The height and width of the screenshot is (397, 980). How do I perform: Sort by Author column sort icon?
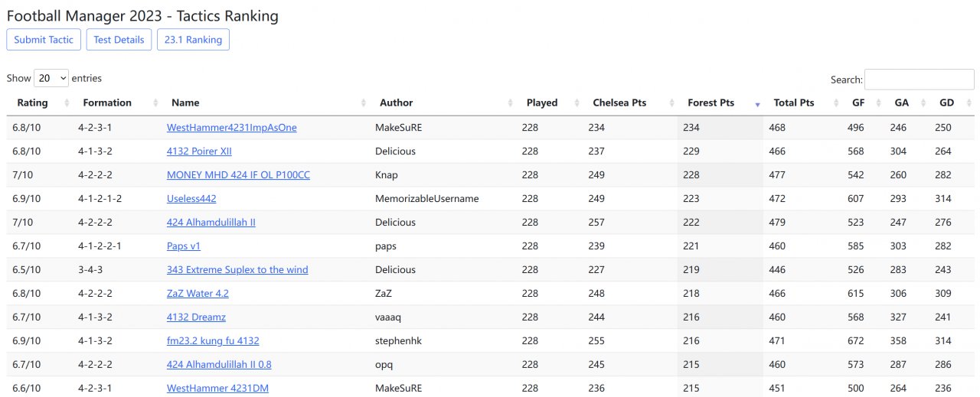coord(511,103)
